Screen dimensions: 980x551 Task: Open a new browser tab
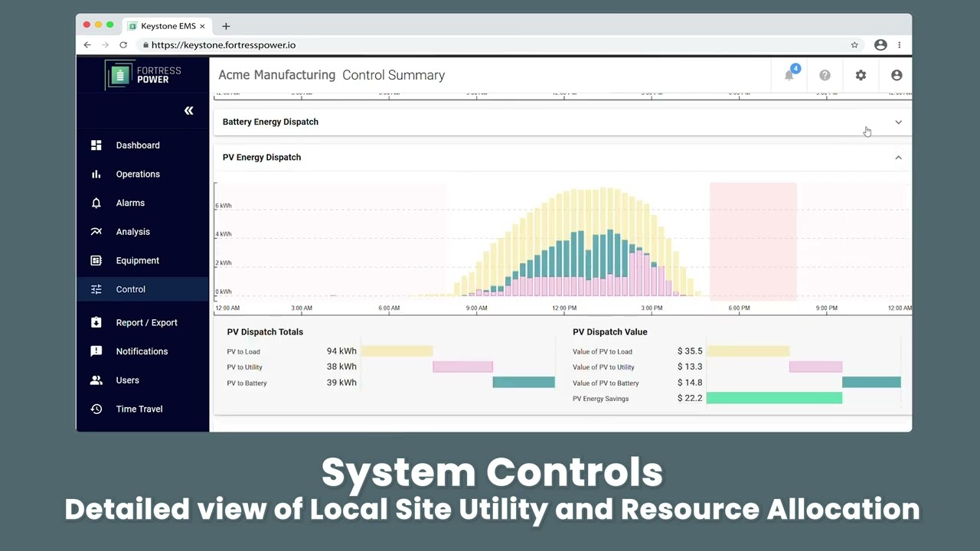[x=226, y=26]
